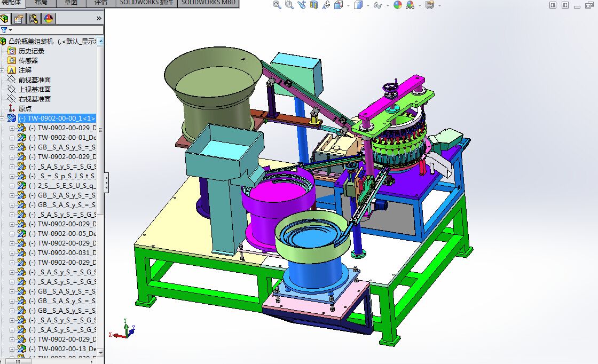The width and height of the screenshot is (598, 364).
Task: Click the tree filter funnel icon
Action: 4,30
